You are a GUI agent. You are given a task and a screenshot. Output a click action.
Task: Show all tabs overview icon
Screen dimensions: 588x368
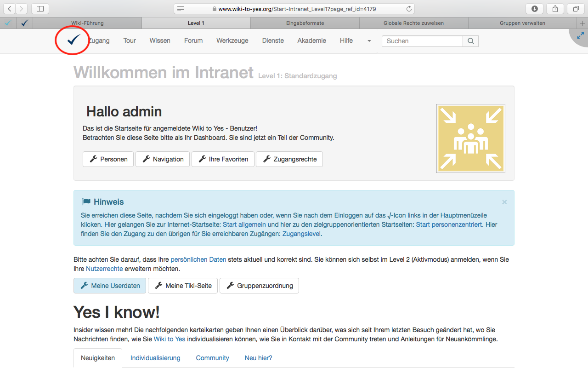pos(576,9)
